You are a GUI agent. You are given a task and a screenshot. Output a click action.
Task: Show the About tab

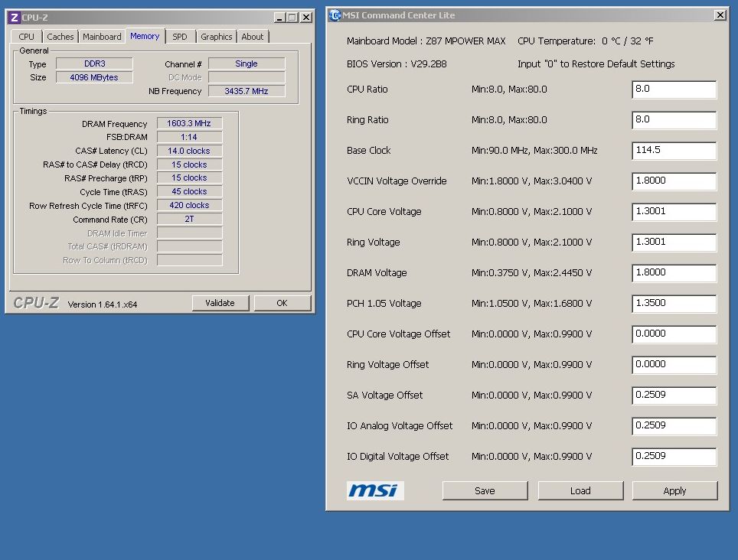pos(253,37)
